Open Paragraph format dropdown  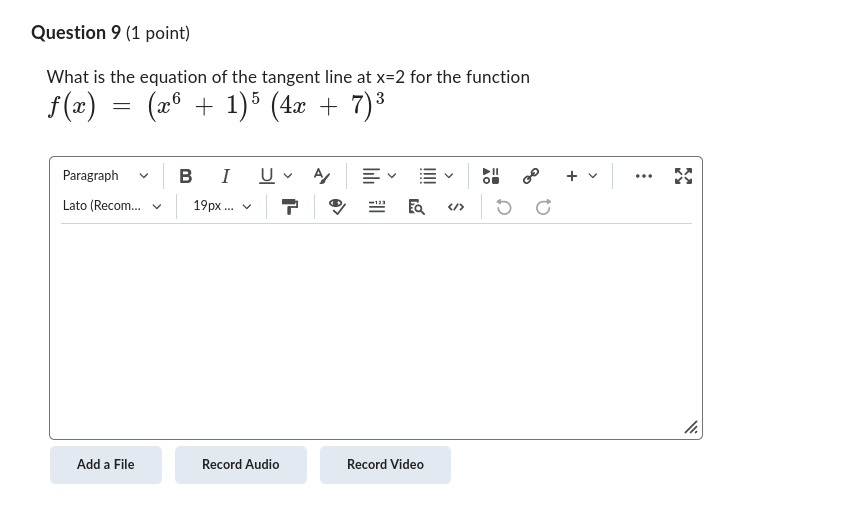[x=105, y=176]
